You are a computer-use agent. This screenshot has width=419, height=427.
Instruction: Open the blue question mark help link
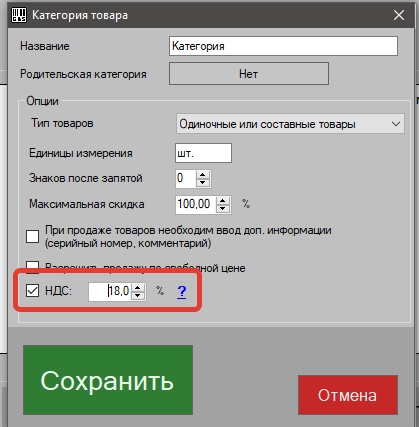click(182, 292)
